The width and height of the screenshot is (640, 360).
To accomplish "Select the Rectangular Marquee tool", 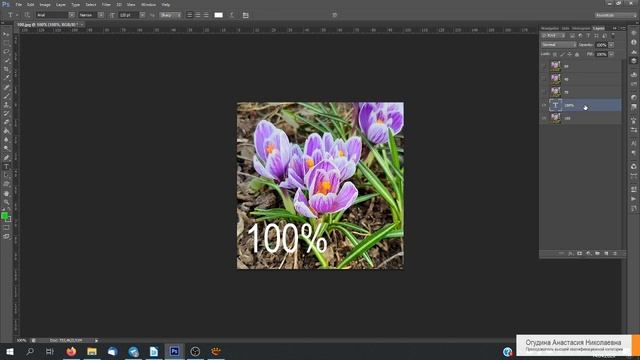I will tap(7, 43).
